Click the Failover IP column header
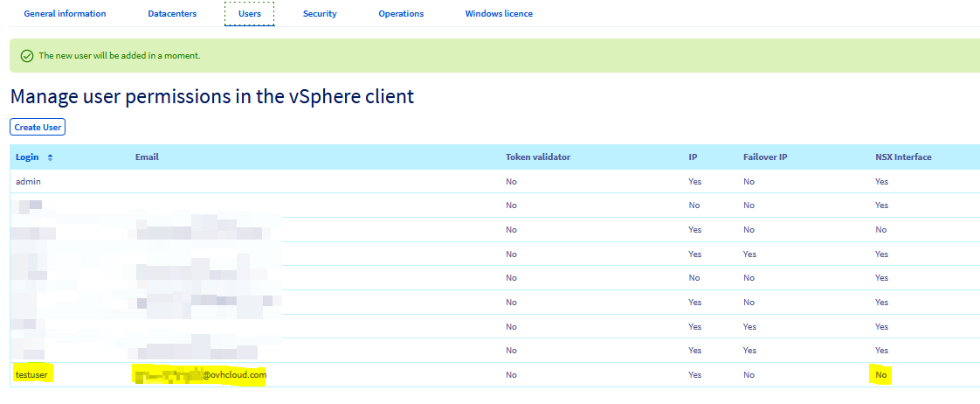 pos(765,157)
